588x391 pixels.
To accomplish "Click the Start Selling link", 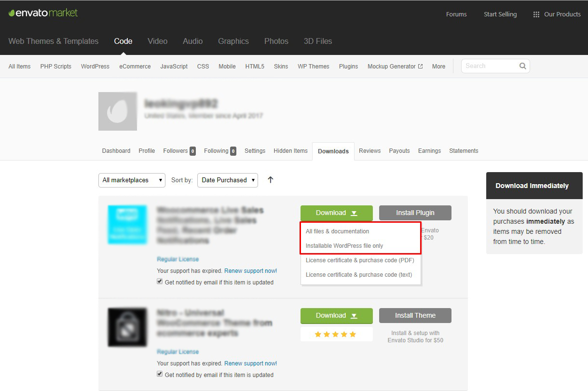I will coord(500,14).
